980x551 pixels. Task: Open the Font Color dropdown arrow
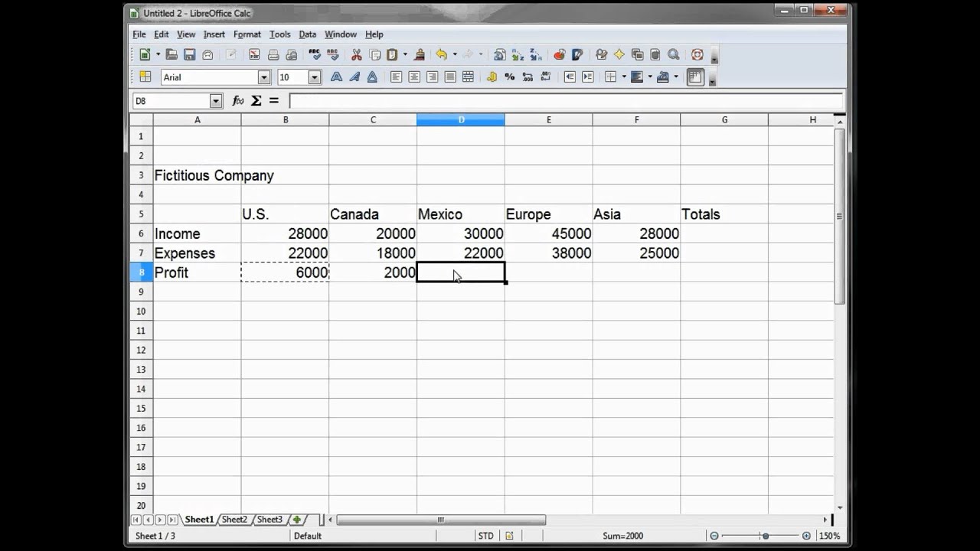[x=676, y=77]
